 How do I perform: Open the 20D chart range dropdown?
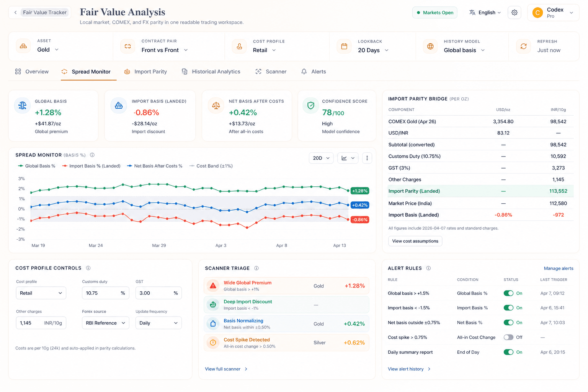[x=321, y=158]
